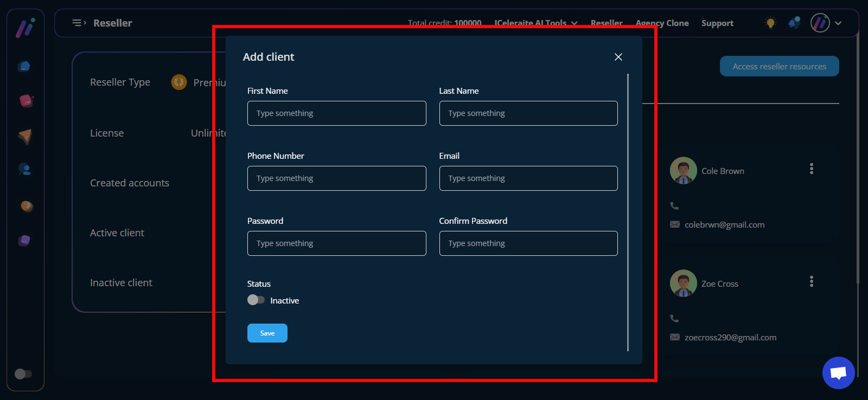The height and width of the screenshot is (400, 868).
Task: Click Access reseller resources button
Action: tap(779, 66)
